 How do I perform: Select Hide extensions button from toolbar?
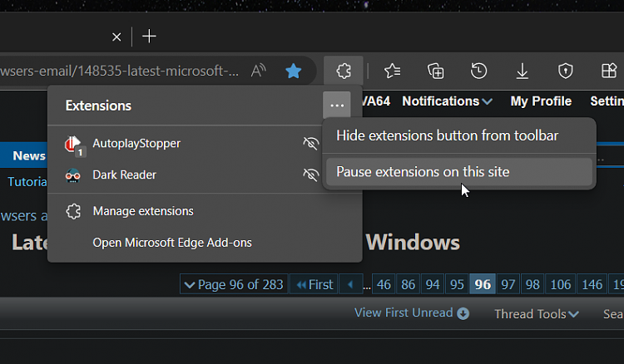[x=458, y=136]
